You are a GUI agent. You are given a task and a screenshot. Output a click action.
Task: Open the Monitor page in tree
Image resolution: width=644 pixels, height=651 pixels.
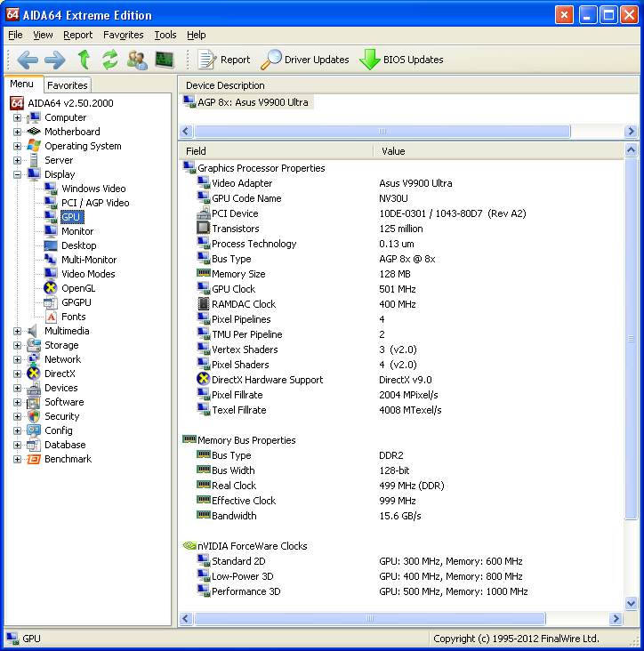pyautogui.click(x=77, y=231)
